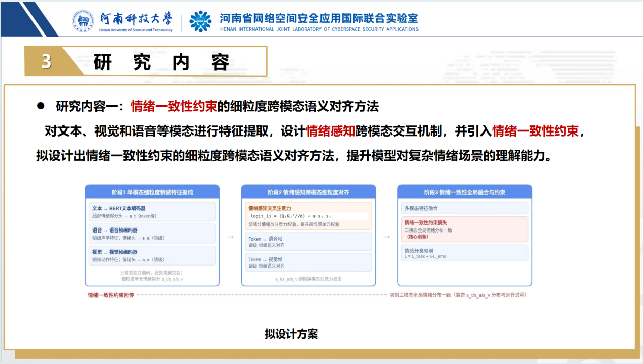Click the 视觉 → 视觉帧编码器 box
Image resolution: width=643 pixels, height=364 pixels.
click(x=152, y=255)
